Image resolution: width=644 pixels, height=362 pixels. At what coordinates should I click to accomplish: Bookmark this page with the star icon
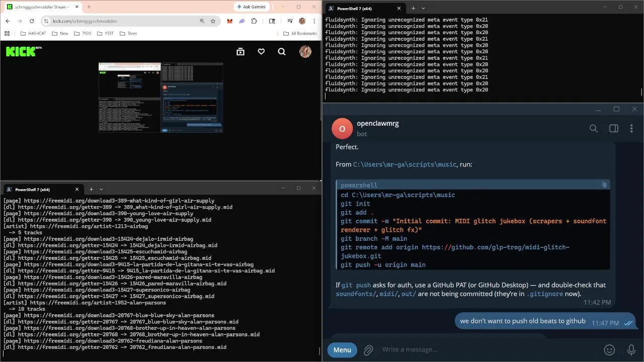tap(213, 21)
